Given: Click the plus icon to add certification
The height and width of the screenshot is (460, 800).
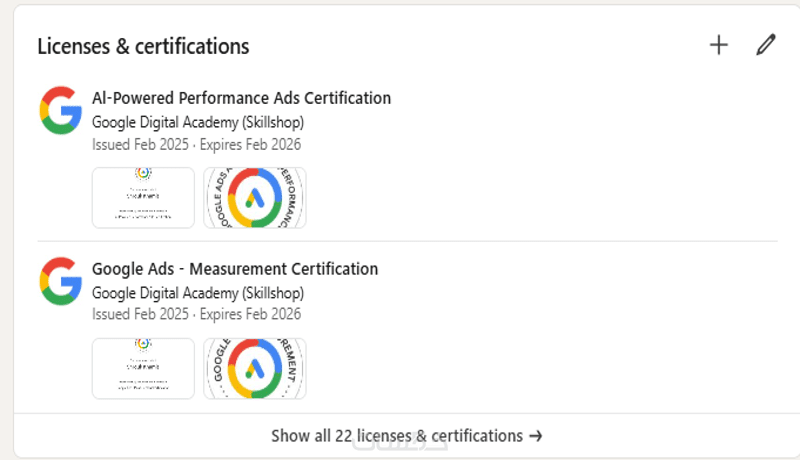Looking at the screenshot, I should tap(718, 45).
